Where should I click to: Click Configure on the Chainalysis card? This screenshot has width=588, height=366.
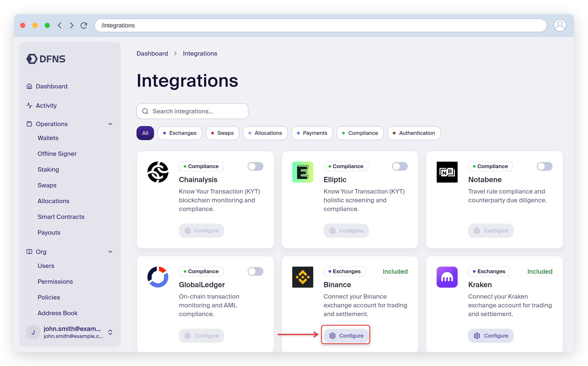[201, 231]
